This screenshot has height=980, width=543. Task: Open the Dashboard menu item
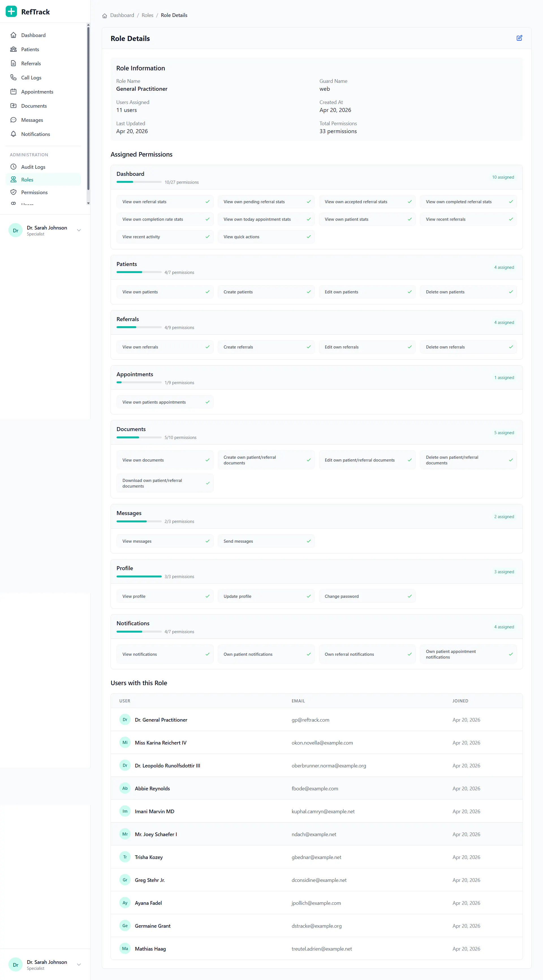click(43, 35)
